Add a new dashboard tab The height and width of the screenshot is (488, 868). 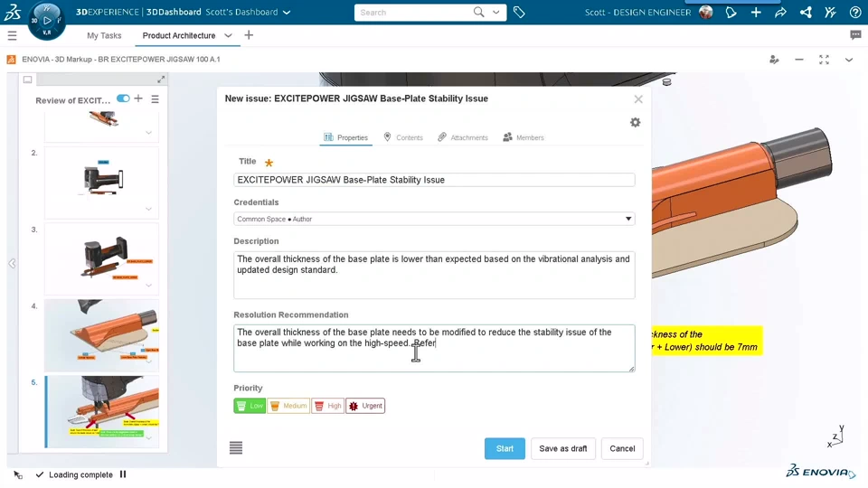click(249, 35)
